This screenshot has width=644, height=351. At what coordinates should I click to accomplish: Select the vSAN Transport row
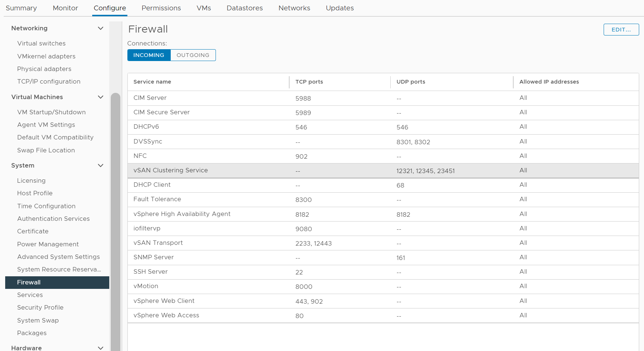coord(383,243)
